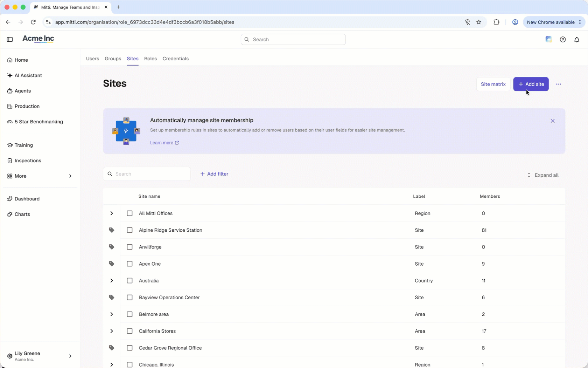Image resolution: width=588 pixels, height=368 pixels.
Task: Switch to the Roles tab
Action: 150,59
